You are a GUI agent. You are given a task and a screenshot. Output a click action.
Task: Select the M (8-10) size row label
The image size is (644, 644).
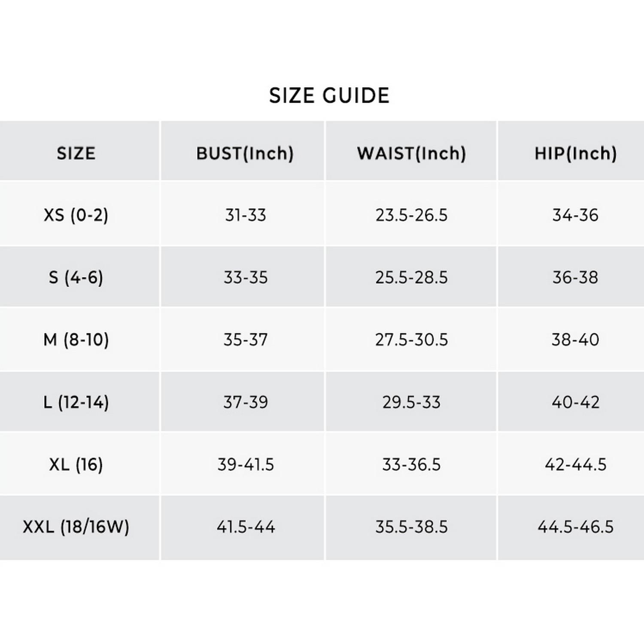(76, 340)
